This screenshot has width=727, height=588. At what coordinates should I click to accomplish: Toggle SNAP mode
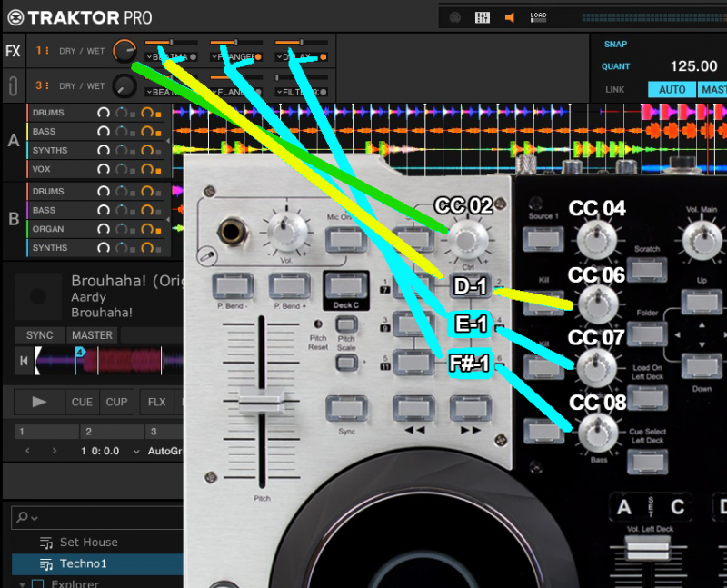615,44
